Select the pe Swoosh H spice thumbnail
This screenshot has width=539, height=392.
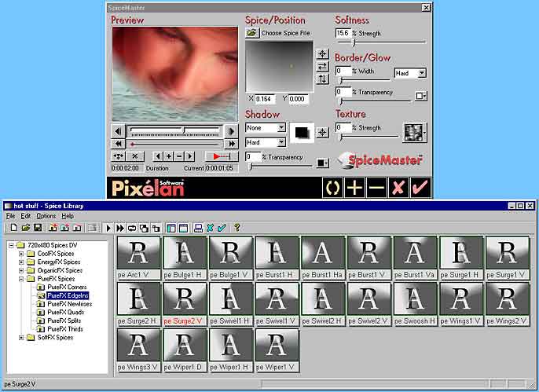coord(415,304)
